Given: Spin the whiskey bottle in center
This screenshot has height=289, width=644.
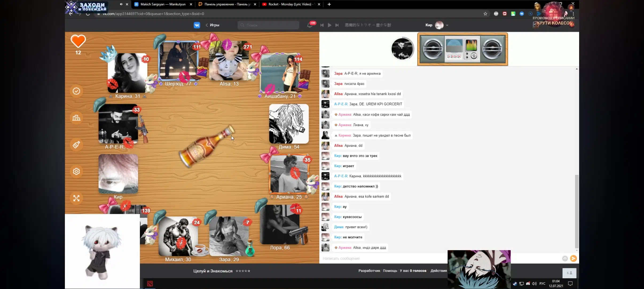Looking at the screenshot, I should 206,147.
